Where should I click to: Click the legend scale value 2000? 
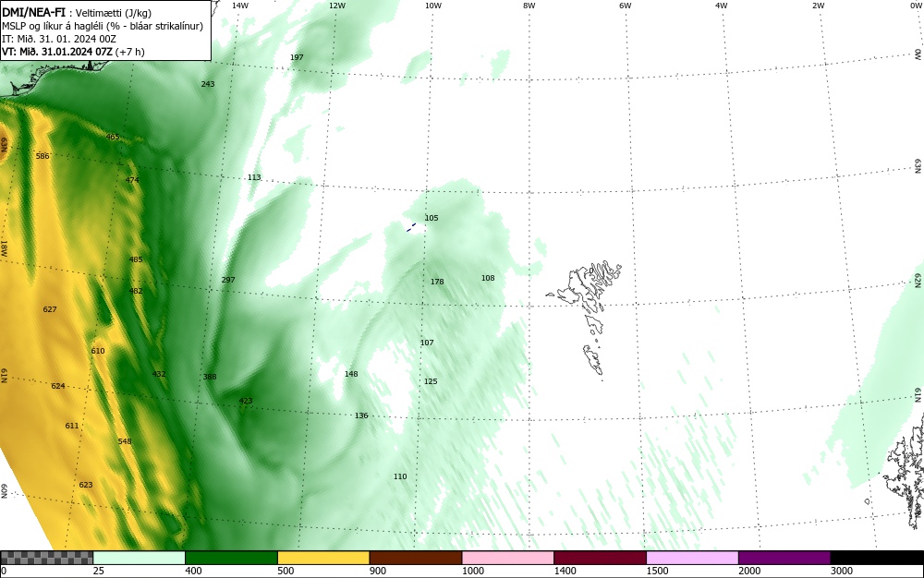(x=749, y=571)
